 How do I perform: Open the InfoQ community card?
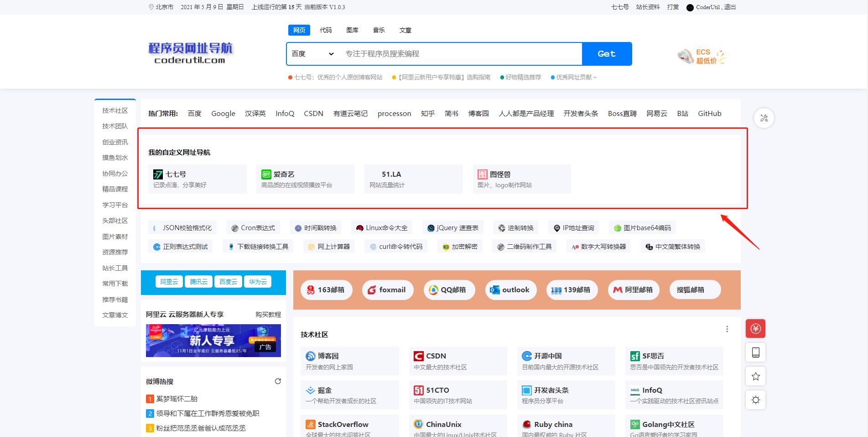point(674,395)
